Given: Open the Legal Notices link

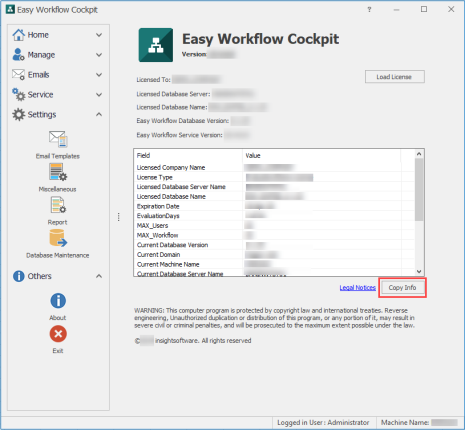Looking at the screenshot, I should (x=358, y=287).
